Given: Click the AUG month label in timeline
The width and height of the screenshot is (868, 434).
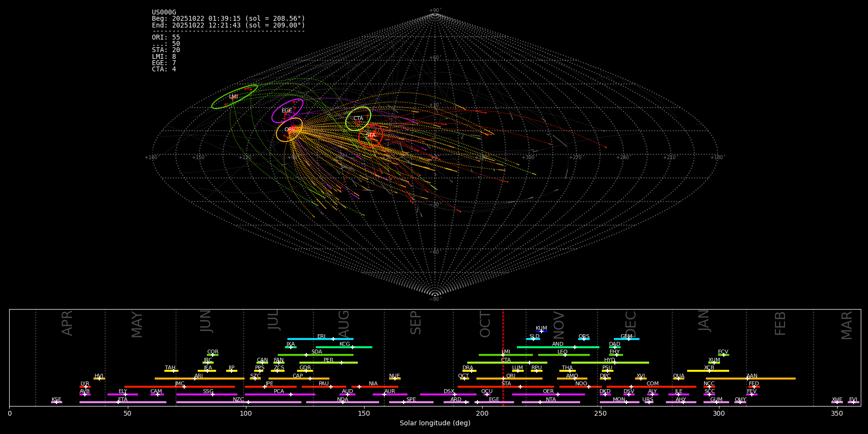Looking at the screenshot, I should point(344,324).
